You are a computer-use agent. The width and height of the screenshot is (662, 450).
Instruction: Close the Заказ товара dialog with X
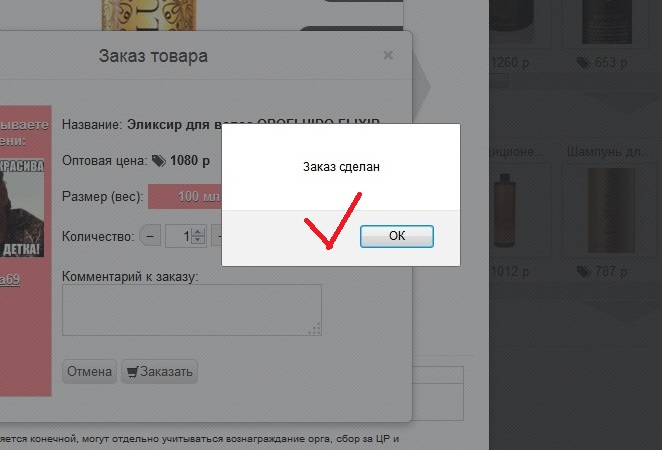(x=388, y=55)
